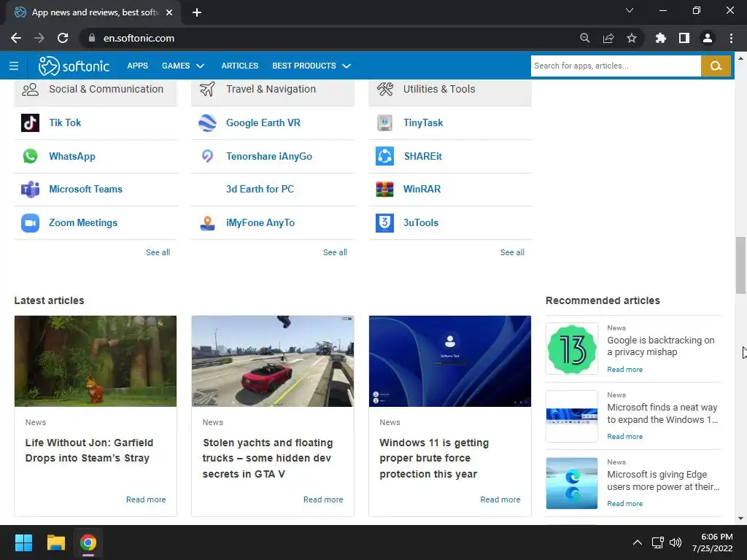
Task: Open the GTA V red car thumbnail
Action: [x=273, y=361]
